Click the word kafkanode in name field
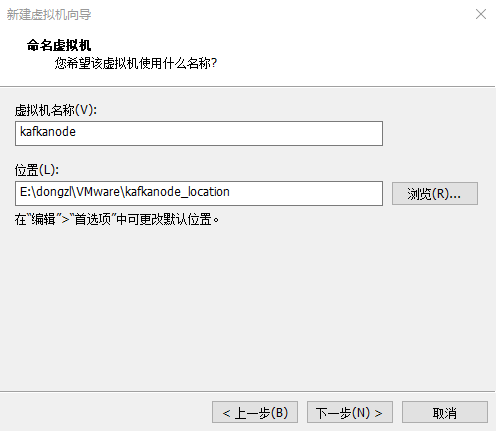The width and height of the screenshot is (496, 431). 48,132
